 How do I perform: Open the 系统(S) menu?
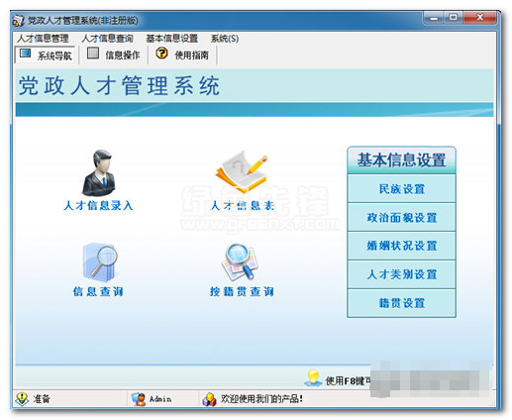pyautogui.click(x=225, y=39)
